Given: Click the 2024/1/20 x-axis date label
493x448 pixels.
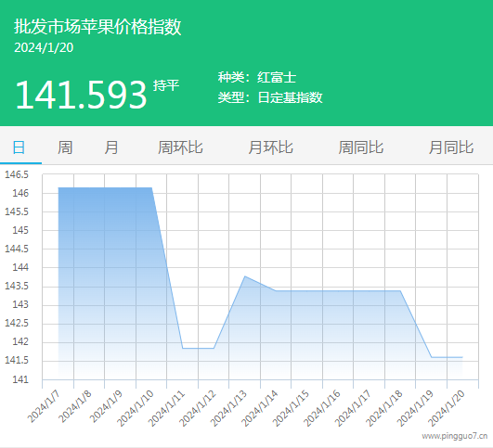Looking at the screenshot, I should [x=447, y=408].
